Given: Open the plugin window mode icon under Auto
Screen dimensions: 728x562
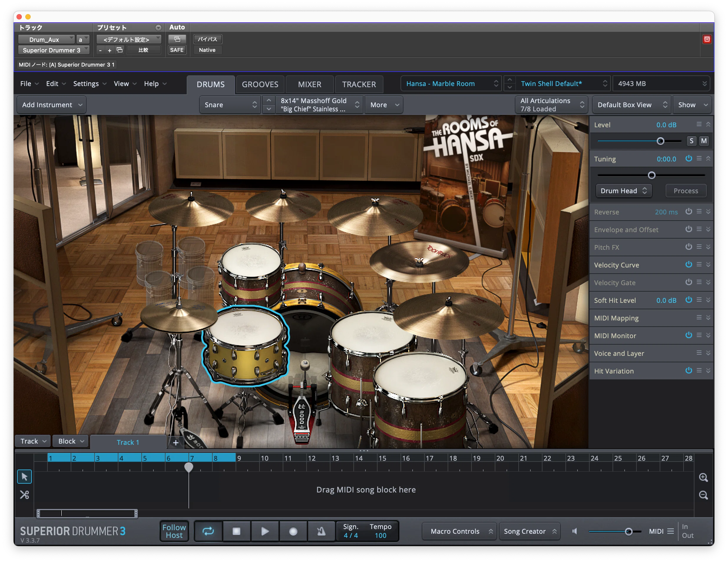Looking at the screenshot, I should [177, 39].
